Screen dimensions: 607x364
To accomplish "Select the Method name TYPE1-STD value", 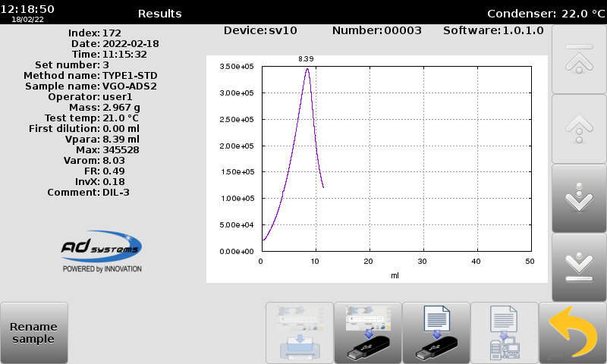I will coord(130,76).
